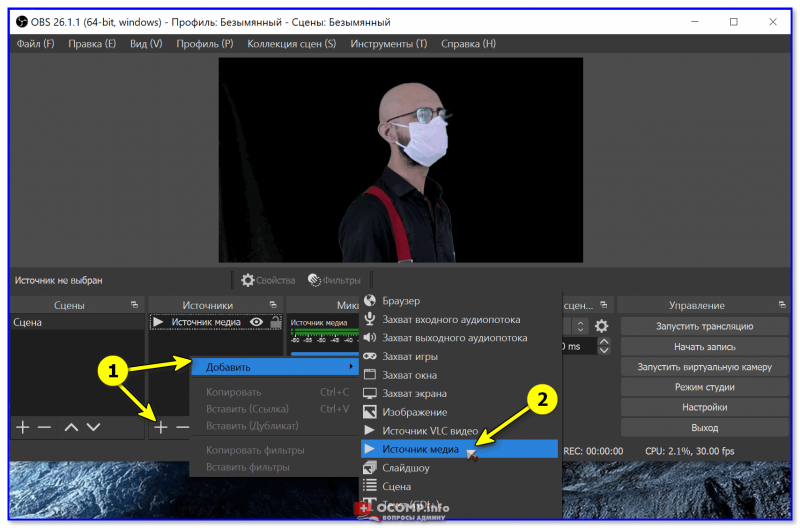Click the mixer volume slider for Источник медиа
Screen dimensions: 800x528
click(324, 353)
